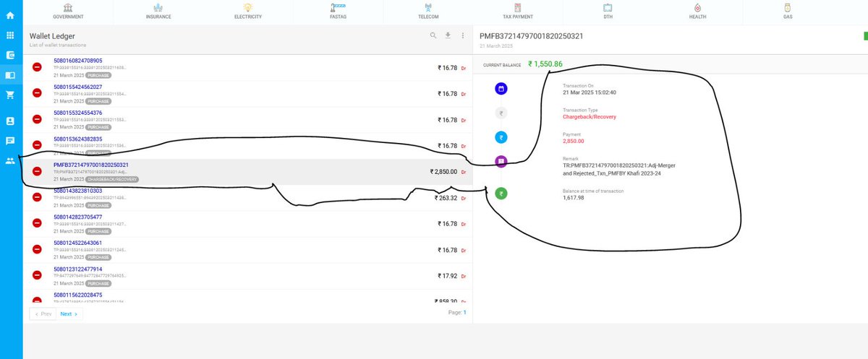
Task: Go to Prev page of transactions
Action: click(43, 314)
